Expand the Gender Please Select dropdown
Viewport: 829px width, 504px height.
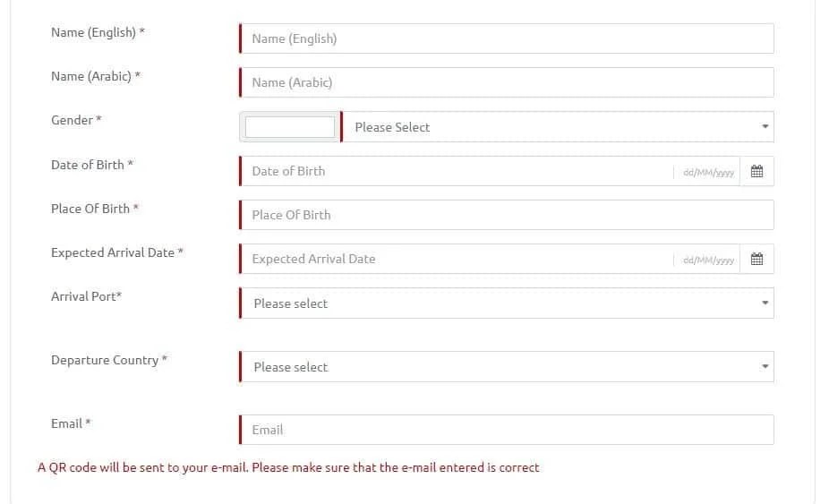click(558, 127)
